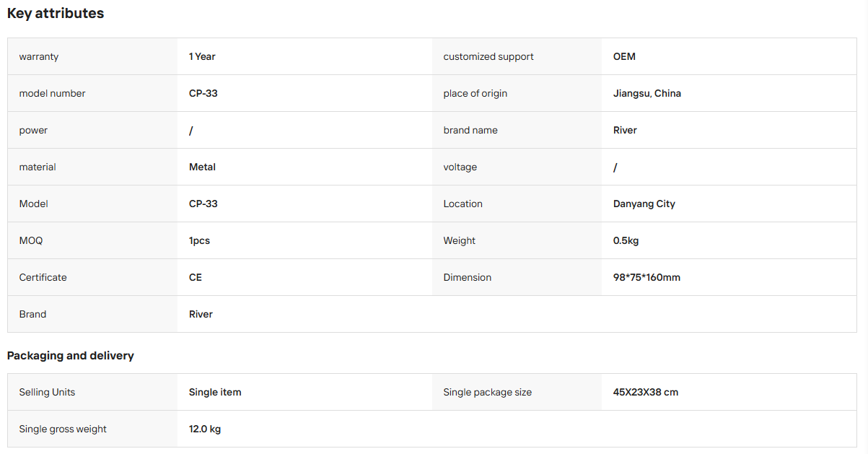Screen dimensions: 868x454
Task: Click the 45X23X38 cm package size
Action: click(x=646, y=392)
